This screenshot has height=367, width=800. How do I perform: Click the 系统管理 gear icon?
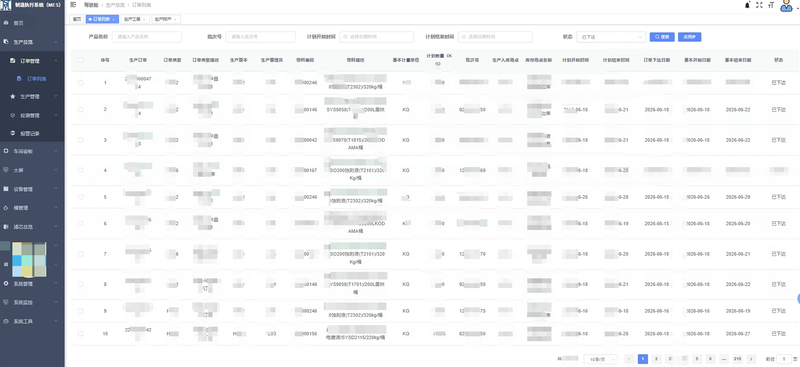(x=6, y=283)
